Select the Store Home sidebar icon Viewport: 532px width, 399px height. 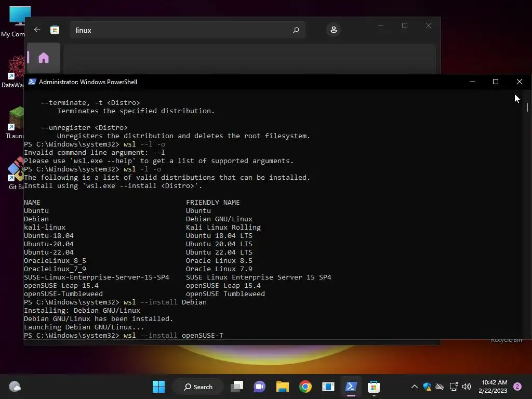coord(44,58)
